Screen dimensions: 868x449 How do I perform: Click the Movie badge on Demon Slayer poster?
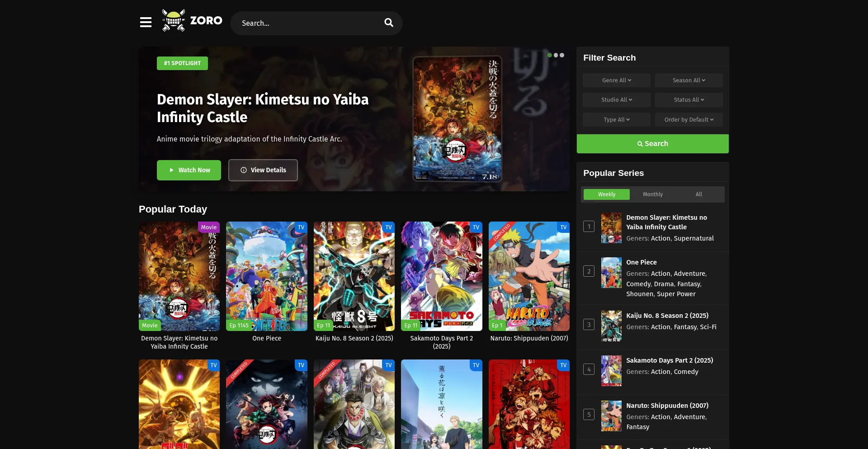click(208, 227)
